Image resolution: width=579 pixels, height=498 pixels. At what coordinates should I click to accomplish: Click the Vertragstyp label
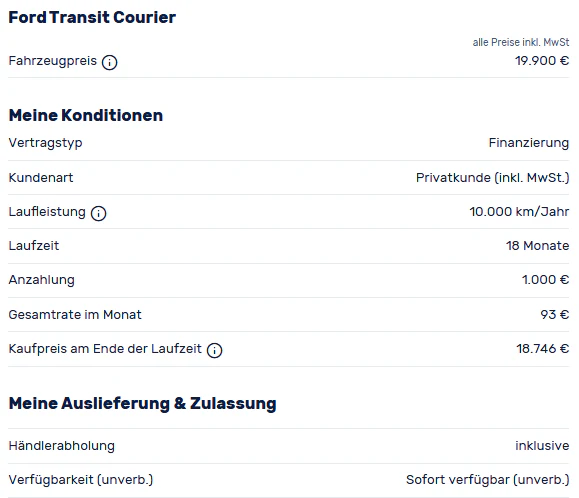[x=45, y=143]
